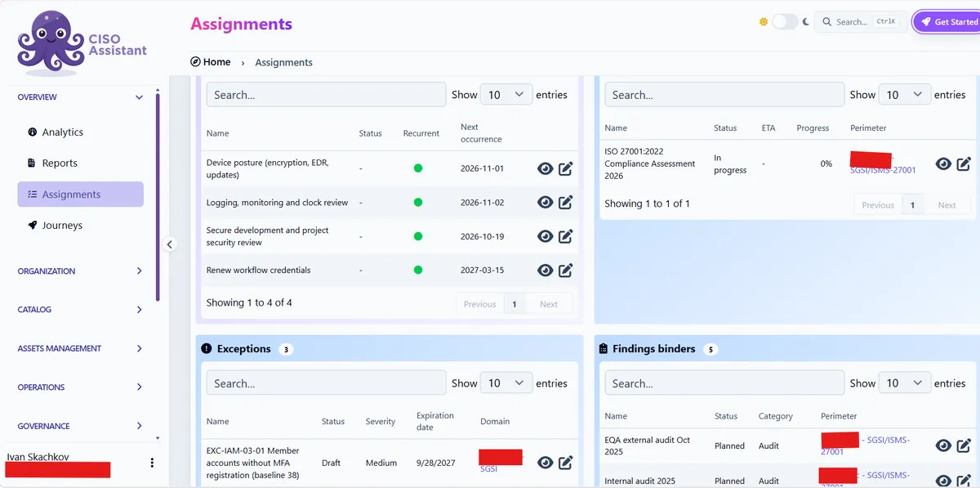Image resolution: width=980 pixels, height=488 pixels.
Task: Click the sun light-mode icon
Action: tap(764, 22)
